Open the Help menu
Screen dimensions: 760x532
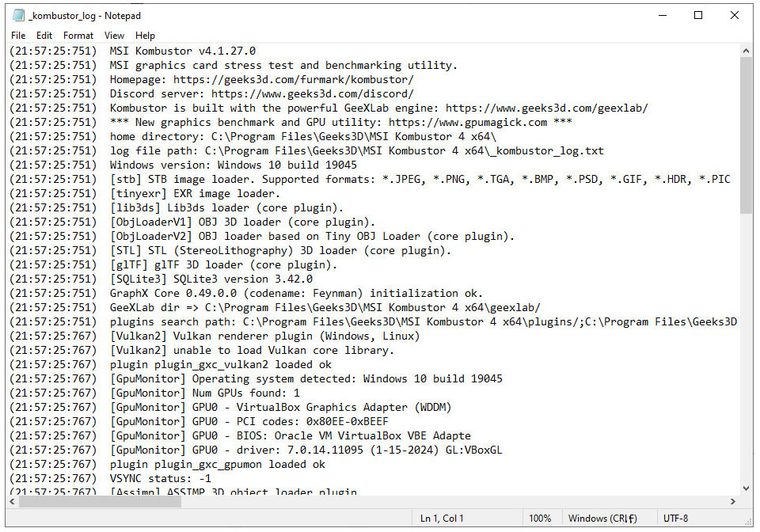[x=145, y=36]
